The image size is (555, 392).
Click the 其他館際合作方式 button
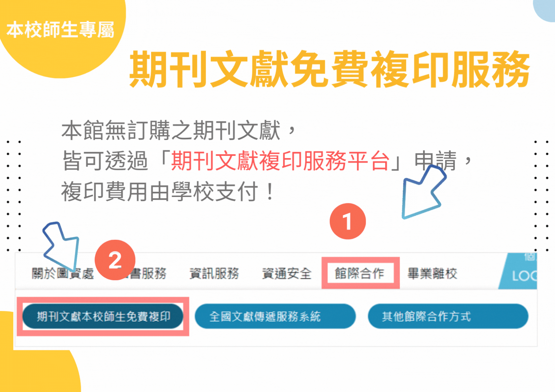pyautogui.click(x=448, y=316)
